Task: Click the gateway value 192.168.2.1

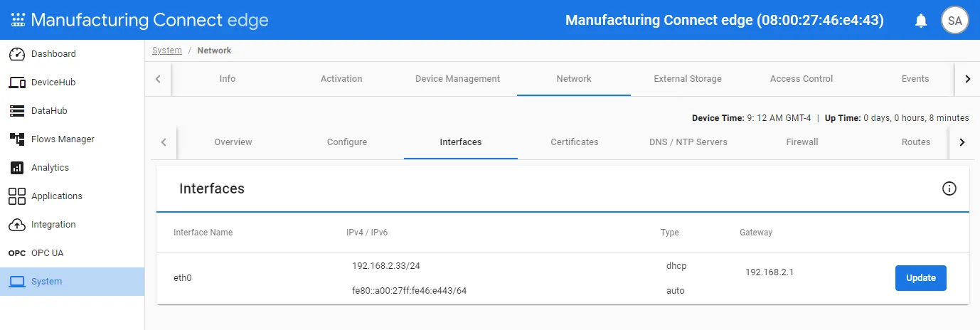Action: point(769,272)
